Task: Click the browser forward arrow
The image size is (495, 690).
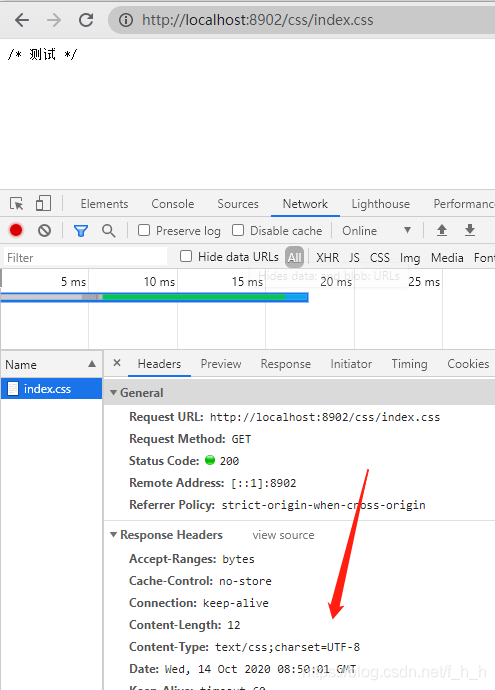Action: pyautogui.click(x=54, y=20)
